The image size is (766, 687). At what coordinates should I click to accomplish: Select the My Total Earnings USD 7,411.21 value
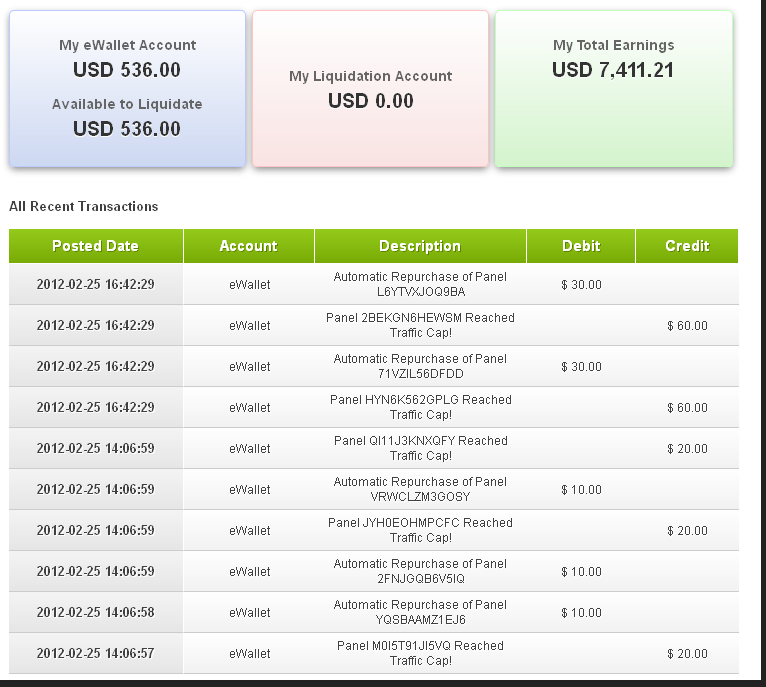[613, 70]
